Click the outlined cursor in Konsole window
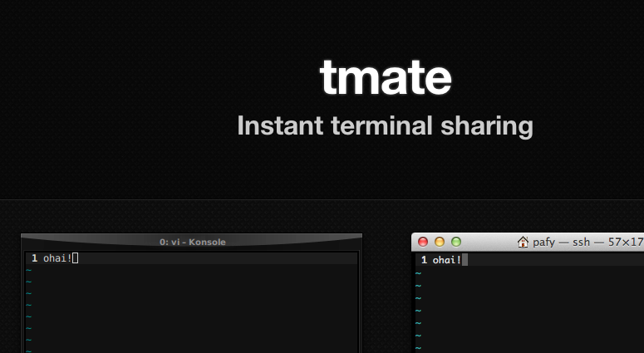The width and height of the screenshot is (644, 353). [x=75, y=258]
